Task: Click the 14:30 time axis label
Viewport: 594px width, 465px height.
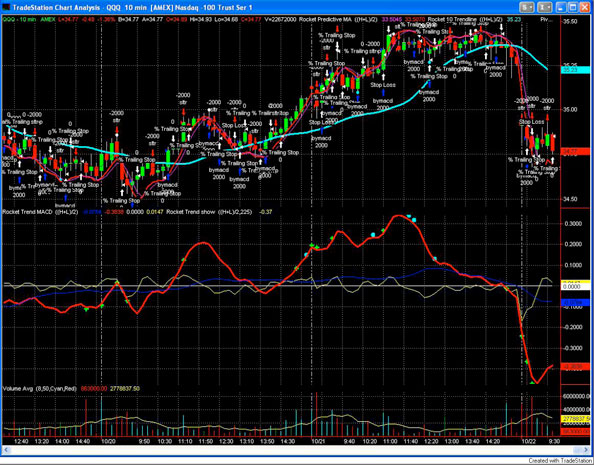Action: (288, 441)
